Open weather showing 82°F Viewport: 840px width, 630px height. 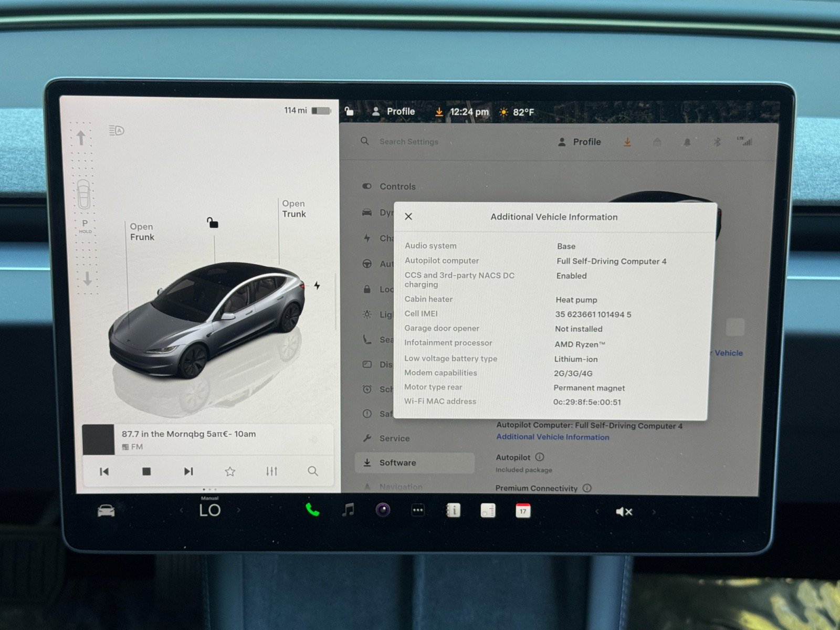coord(517,112)
